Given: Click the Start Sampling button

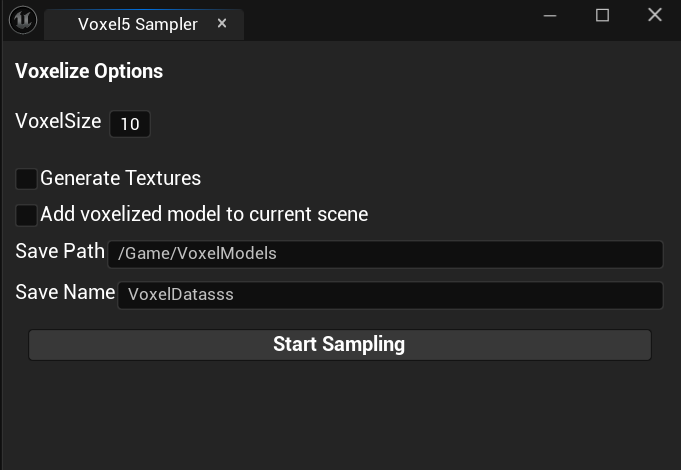Looking at the screenshot, I should tap(340, 345).
